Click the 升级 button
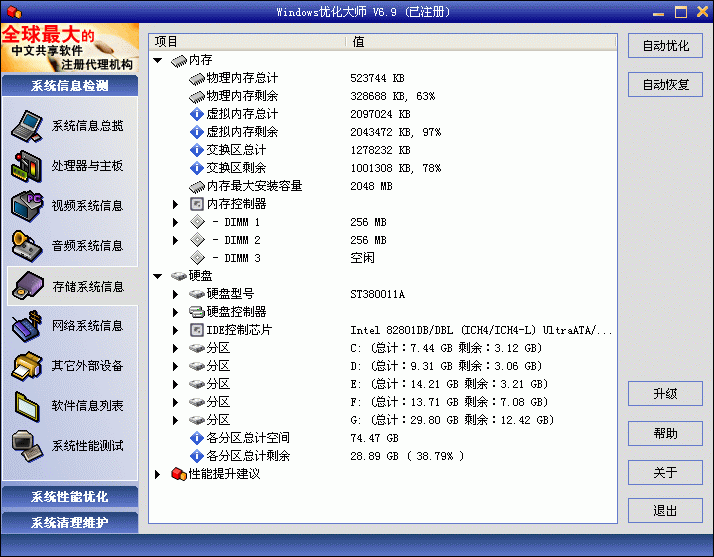 [x=665, y=393]
